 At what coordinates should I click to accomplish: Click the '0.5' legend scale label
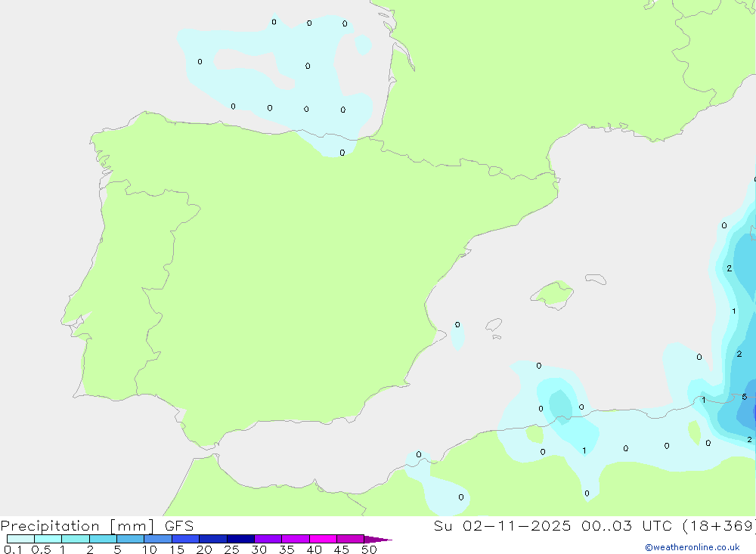41,549
